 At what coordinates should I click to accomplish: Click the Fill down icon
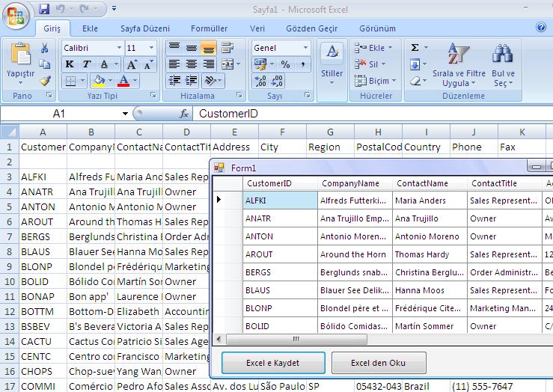415,64
